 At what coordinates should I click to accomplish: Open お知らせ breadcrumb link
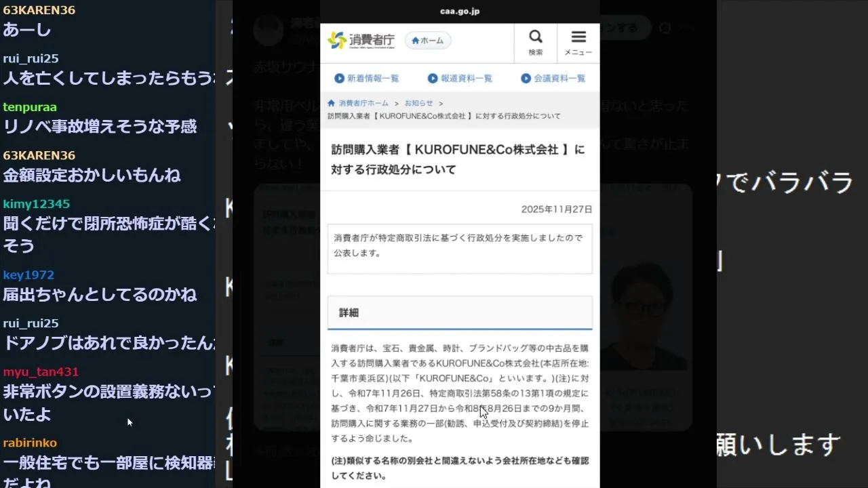[x=418, y=103]
